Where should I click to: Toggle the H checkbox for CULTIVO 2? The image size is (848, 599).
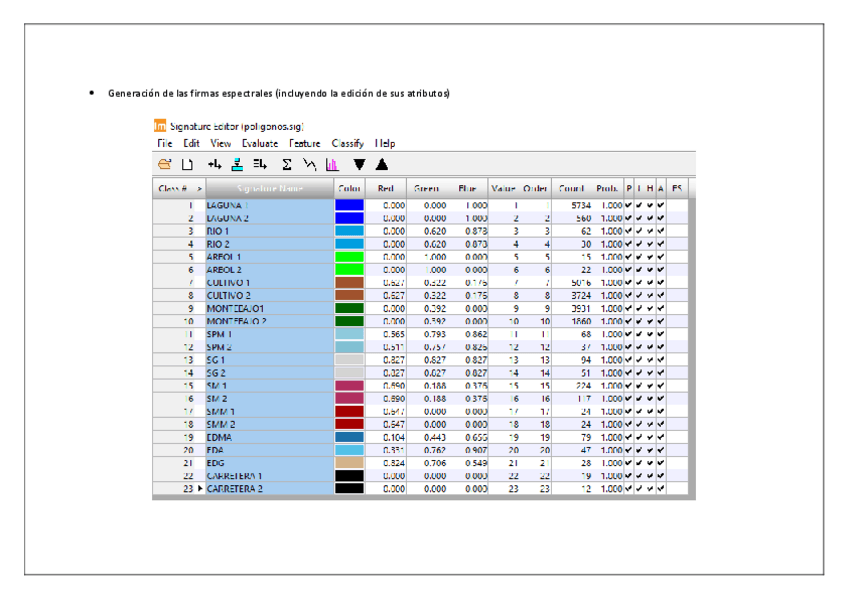click(x=650, y=295)
